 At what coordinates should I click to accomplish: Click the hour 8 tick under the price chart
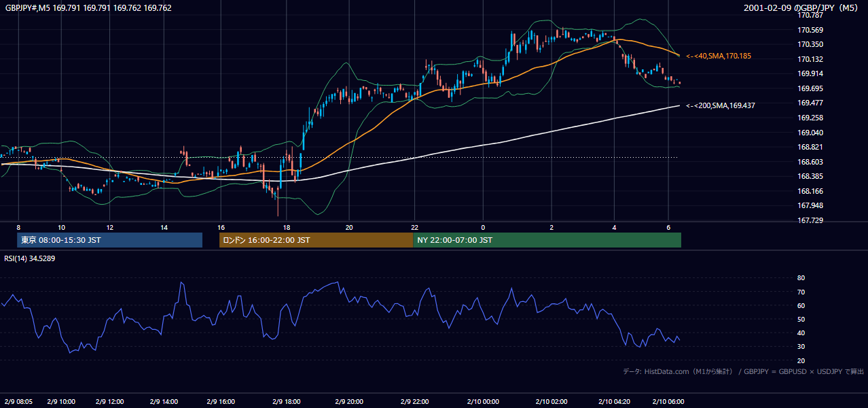pyautogui.click(x=18, y=227)
